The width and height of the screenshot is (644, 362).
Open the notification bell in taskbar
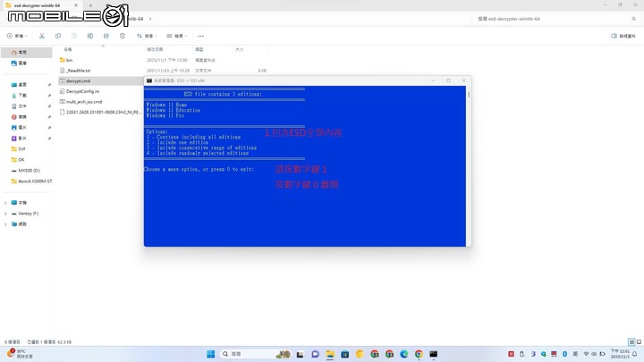635,354
